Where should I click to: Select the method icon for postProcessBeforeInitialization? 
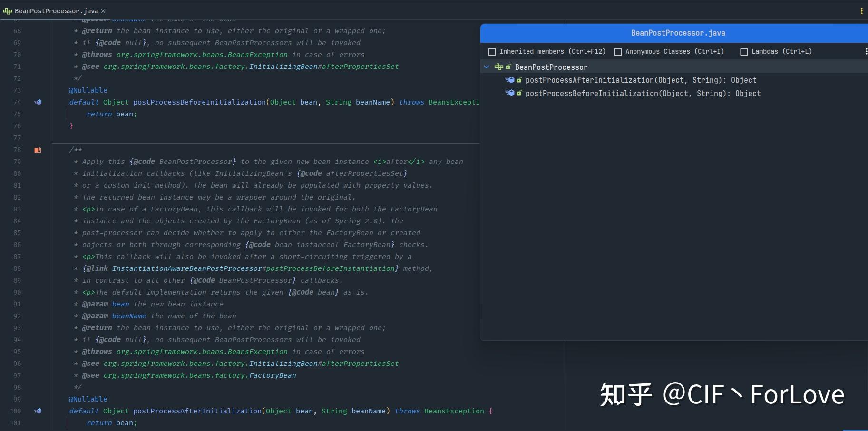click(x=512, y=93)
